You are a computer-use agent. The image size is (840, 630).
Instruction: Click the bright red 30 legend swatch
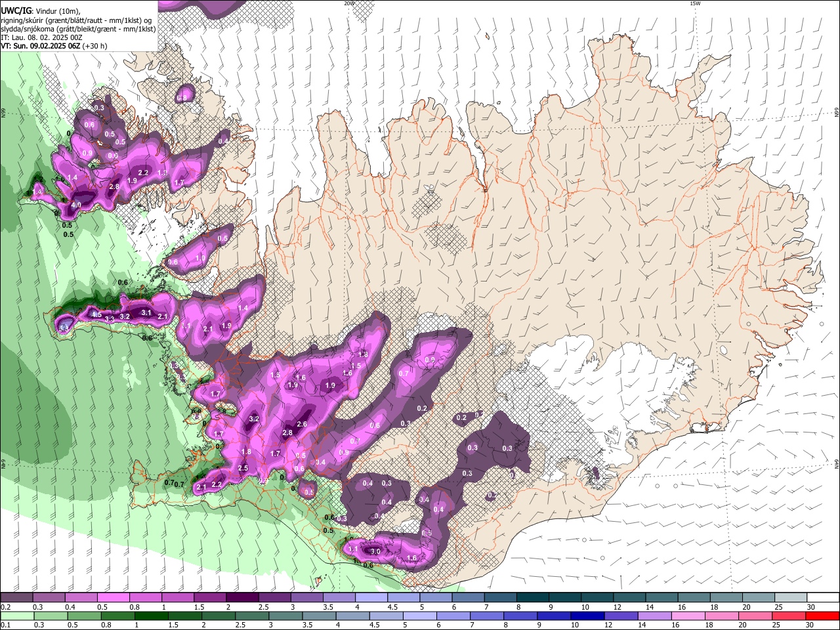(x=824, y=616)
